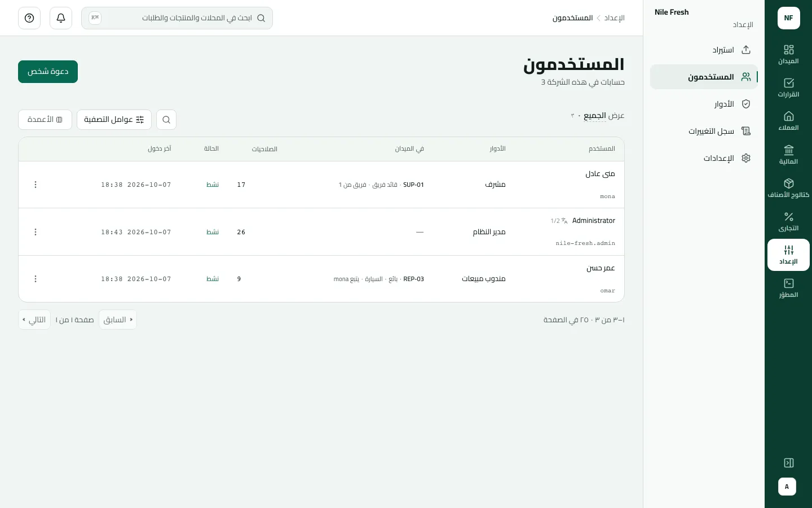Open سجل التغييرات menu item

[x=704, y=131]
